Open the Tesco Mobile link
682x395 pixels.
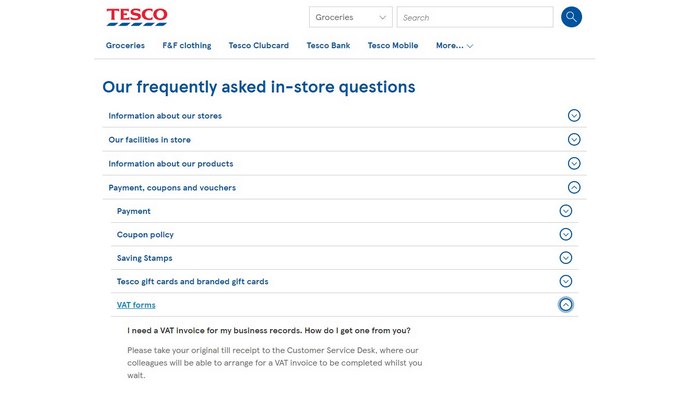[x=393, y=45]
